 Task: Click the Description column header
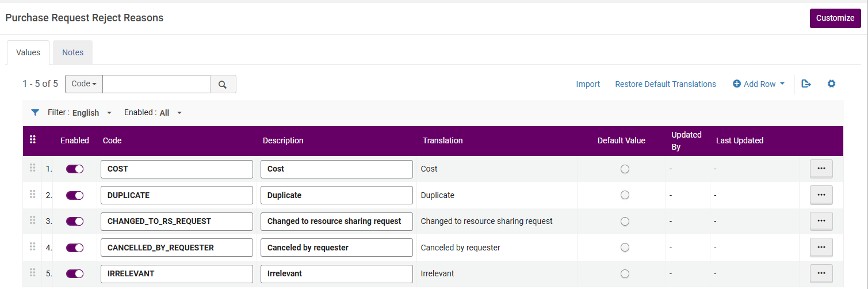[x=283, y=140]
